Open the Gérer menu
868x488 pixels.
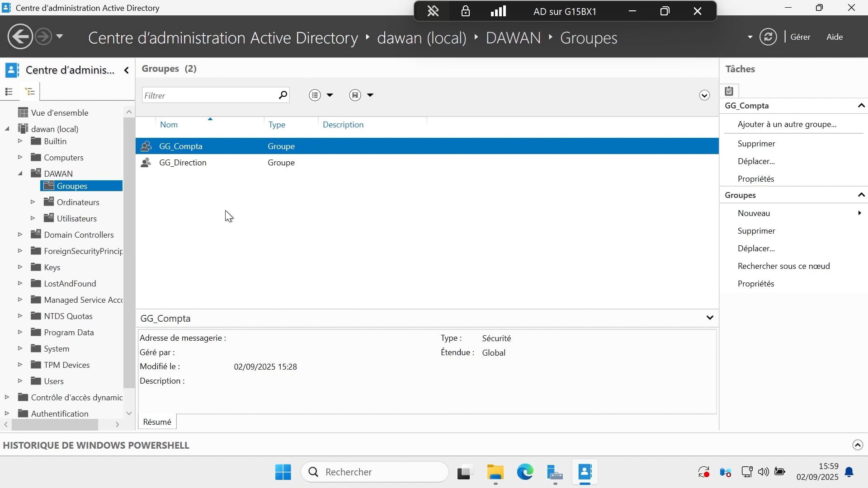(800, 37)
